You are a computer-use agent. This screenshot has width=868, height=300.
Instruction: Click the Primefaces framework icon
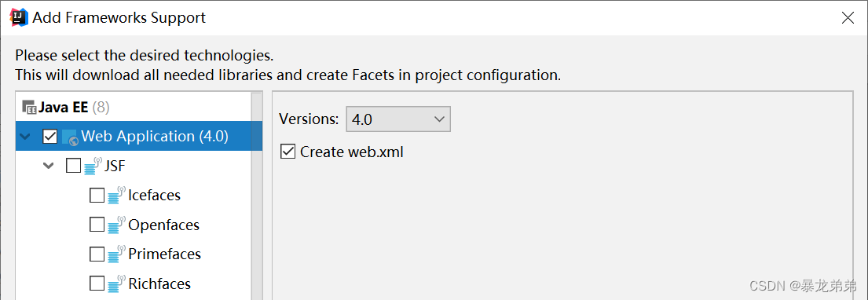coord(117,254)
